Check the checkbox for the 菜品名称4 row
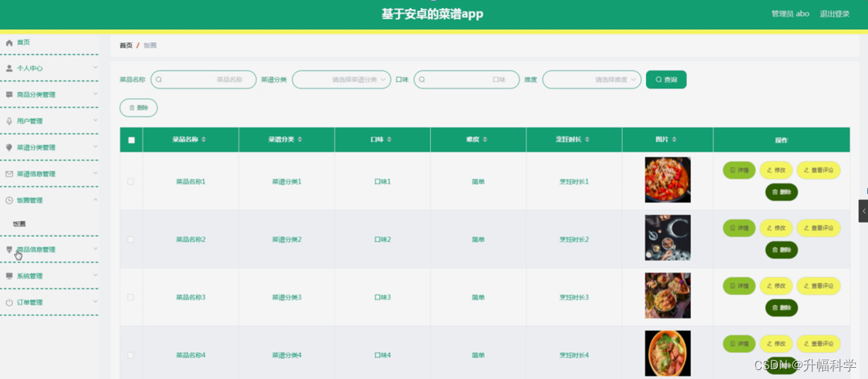 pyautogui.click(x=130, y=355)
